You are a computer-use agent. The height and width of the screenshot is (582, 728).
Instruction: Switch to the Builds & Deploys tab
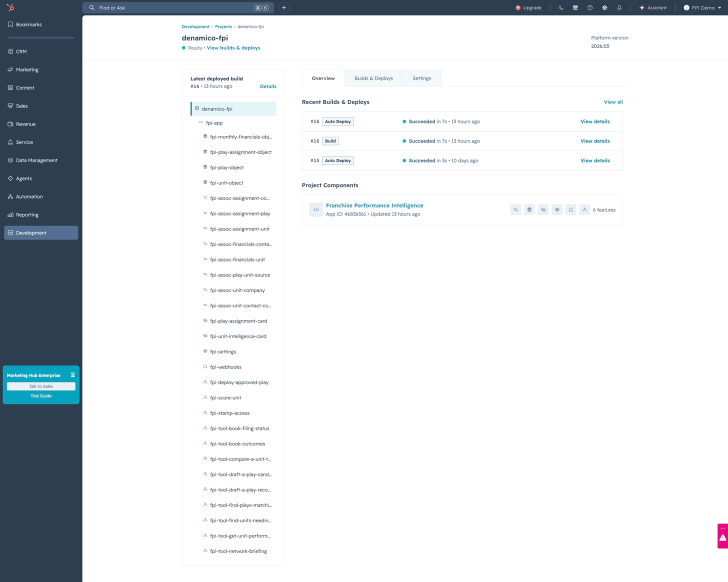(x=373, y=78)
